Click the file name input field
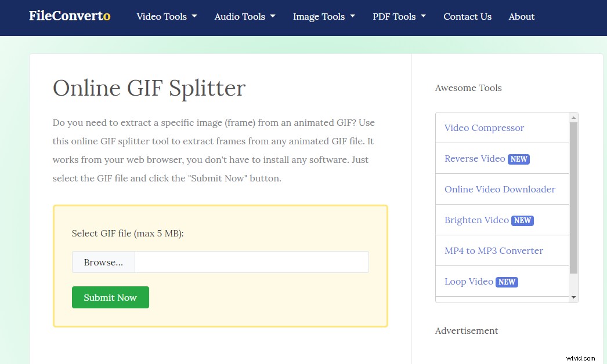Viewport: 607px width, 364px height. [x=251, y=262]
